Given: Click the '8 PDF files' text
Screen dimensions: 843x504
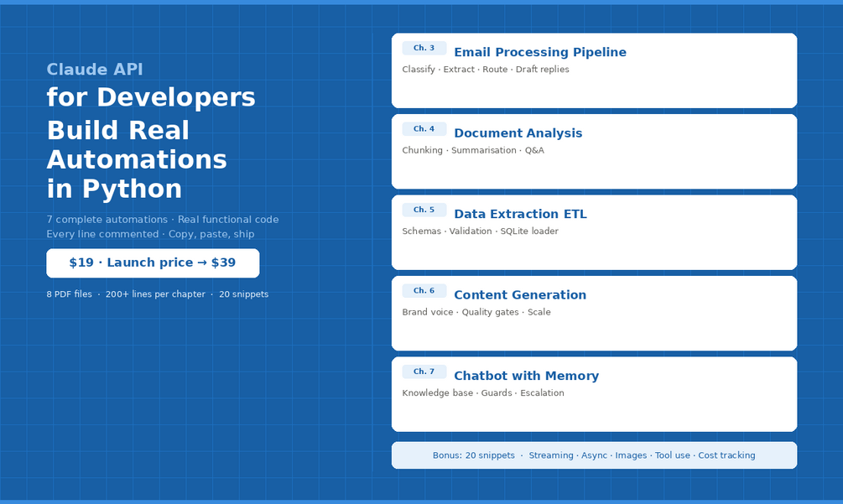Looking at the screenshot, I should click(x=69, y=294).
